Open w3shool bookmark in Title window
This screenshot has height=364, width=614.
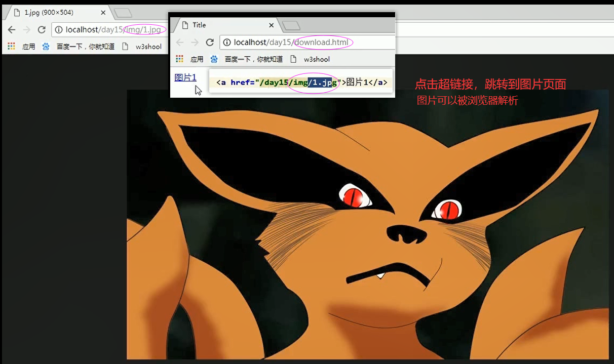[317, 59]
